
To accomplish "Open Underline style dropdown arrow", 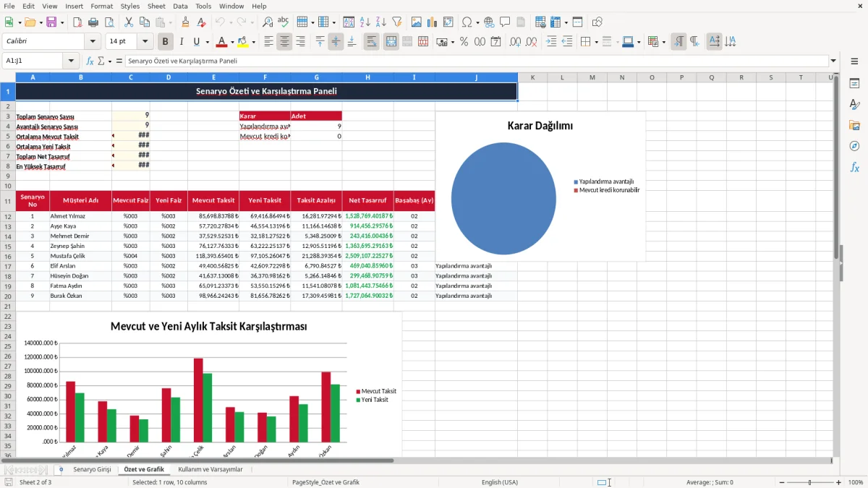I will tap(207, 42).
